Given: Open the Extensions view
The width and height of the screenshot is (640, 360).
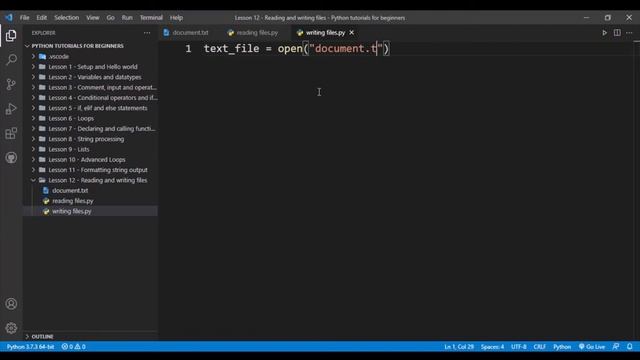Looking at the screenshot, I should click(11, 133).
